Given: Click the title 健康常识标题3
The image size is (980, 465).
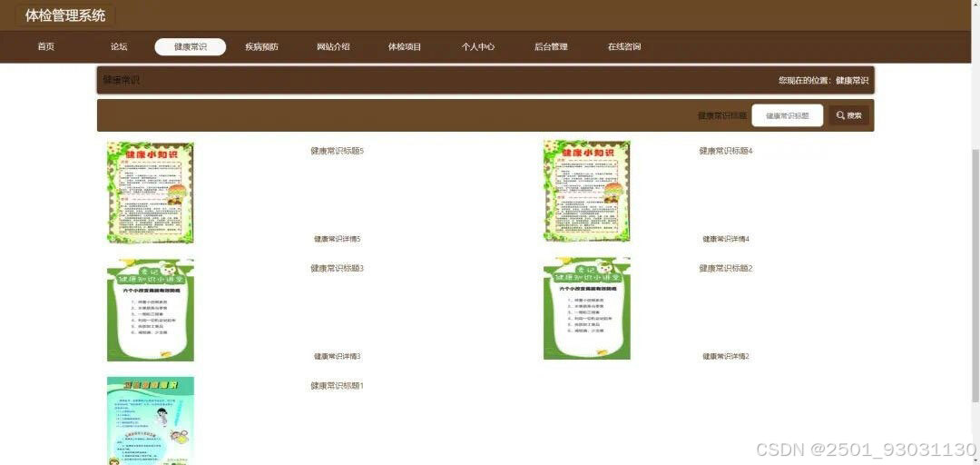Looking at the screenshot, I should coord(338,268).
